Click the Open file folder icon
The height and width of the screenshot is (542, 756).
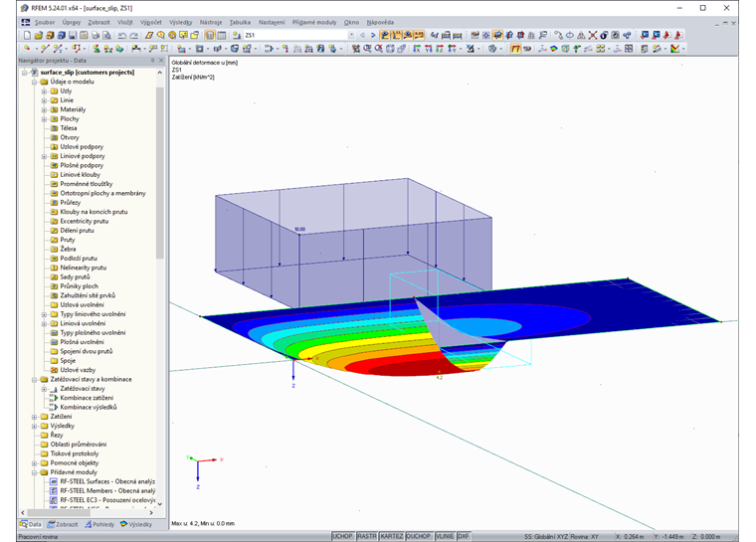tap(39, 35)
